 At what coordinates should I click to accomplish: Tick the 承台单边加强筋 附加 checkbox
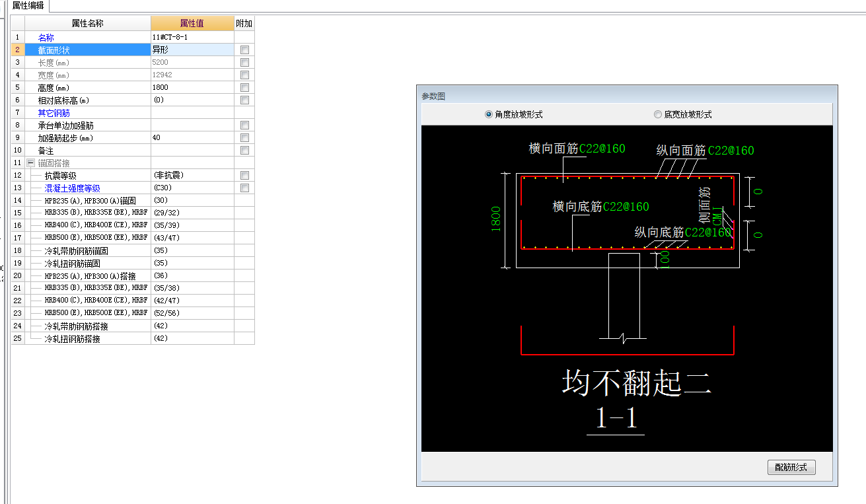(x=244, y=125)
